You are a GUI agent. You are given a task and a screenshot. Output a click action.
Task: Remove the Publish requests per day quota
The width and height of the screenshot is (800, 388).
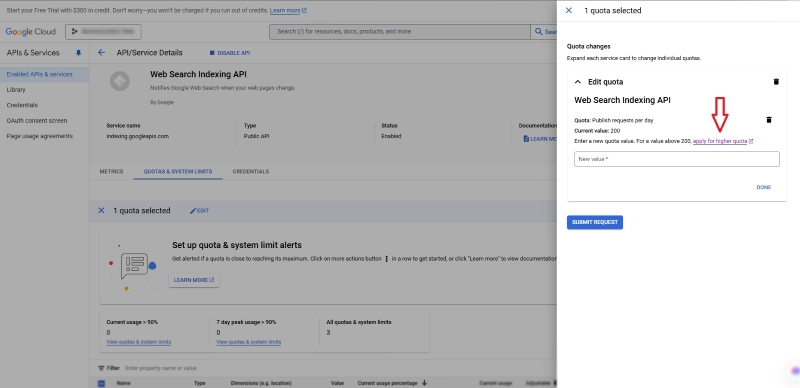pos(769,120)
